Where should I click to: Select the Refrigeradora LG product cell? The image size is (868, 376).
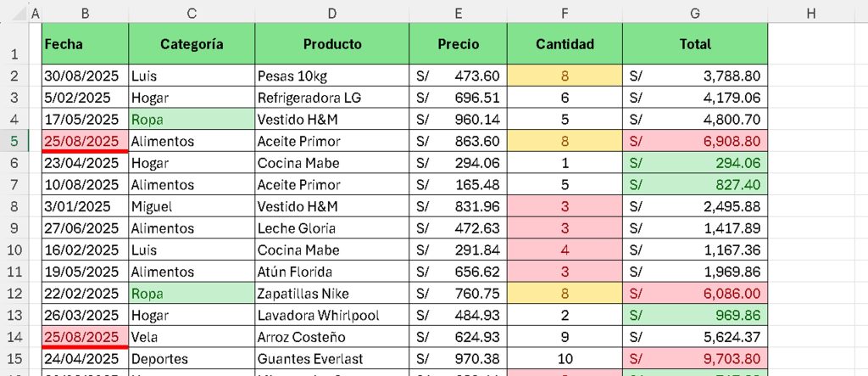tap(332, 98)
